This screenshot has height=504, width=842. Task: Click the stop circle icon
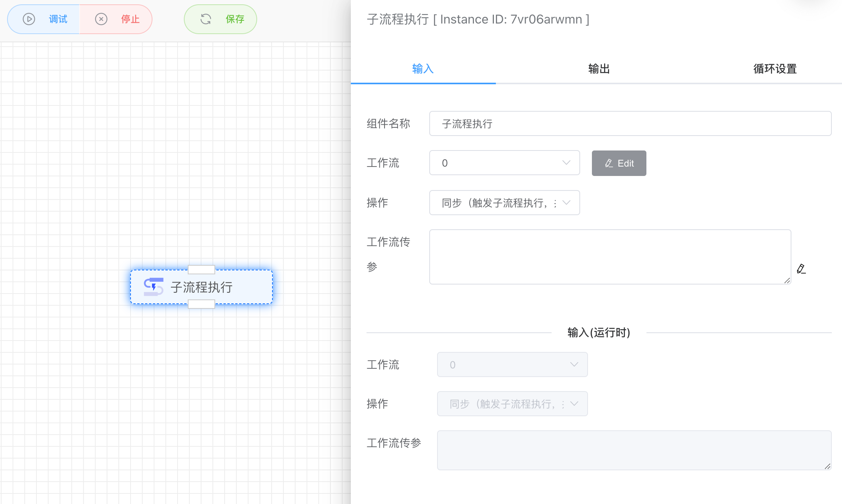[102, 19]
